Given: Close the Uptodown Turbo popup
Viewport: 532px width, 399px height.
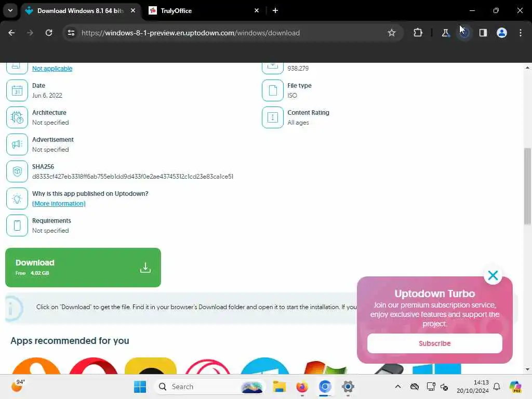Looking at the screenshot, I should 493,275.
